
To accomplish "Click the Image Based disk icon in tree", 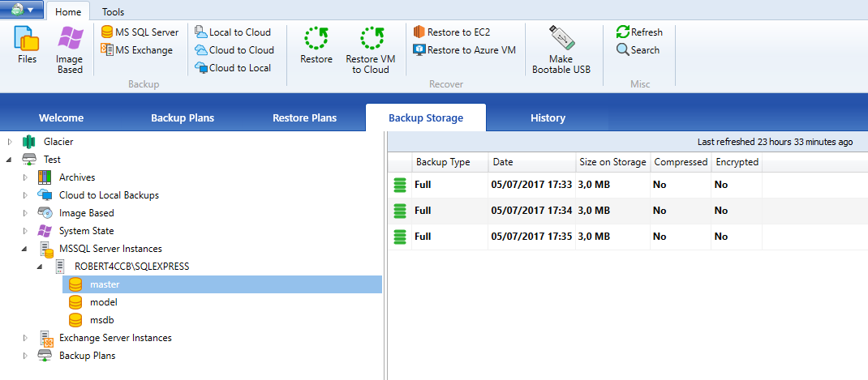I will pyautogui.click(x=45, y=212).
